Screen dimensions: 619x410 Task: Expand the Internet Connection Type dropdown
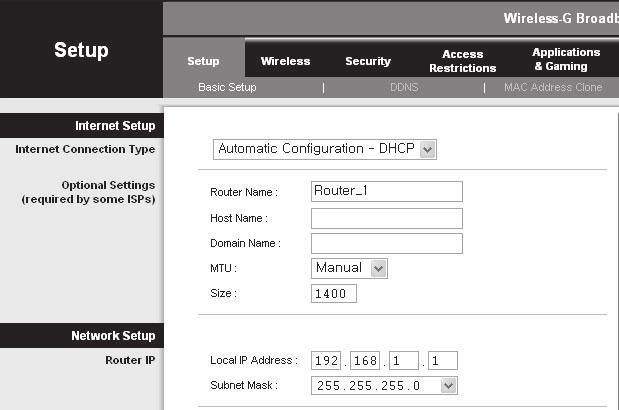325,149
